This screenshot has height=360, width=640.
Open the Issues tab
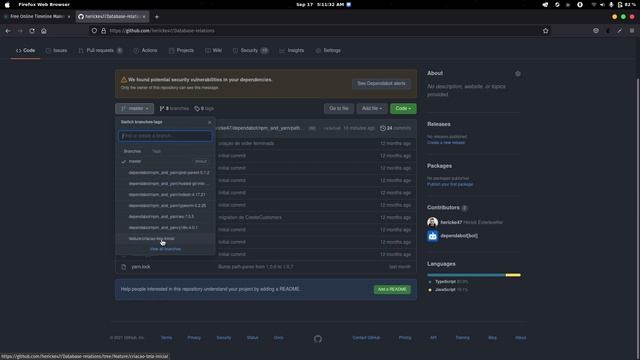[x=56, y=51]
